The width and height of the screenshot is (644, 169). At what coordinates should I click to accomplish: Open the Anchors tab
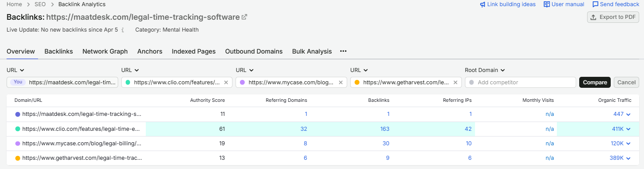(x=150, y=51)
